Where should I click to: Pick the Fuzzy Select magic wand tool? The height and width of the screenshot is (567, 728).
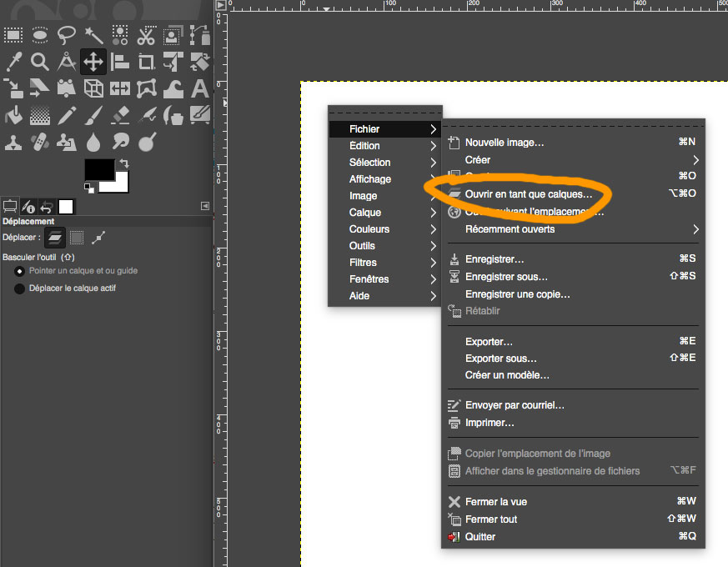tap(93, 35)
